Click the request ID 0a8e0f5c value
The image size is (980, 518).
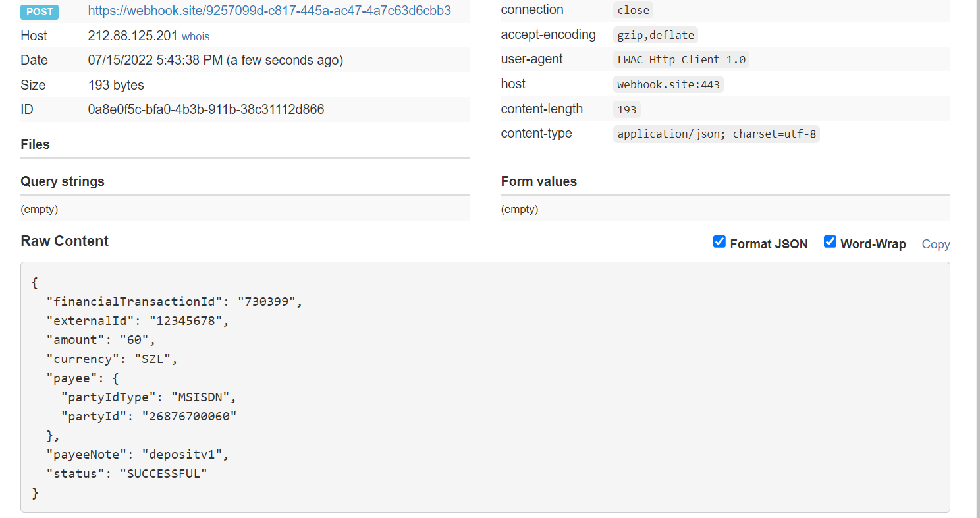tap(206, 109)
